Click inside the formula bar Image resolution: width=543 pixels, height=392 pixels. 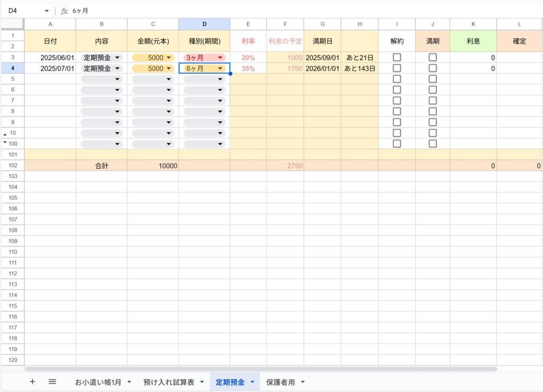point(159,10)
